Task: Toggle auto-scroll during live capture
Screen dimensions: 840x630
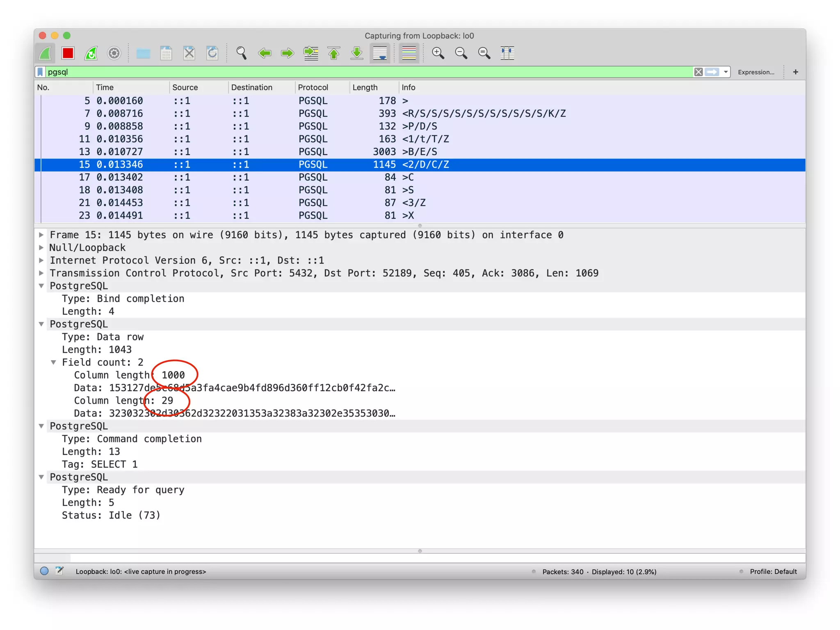Action: pos(380,53)
